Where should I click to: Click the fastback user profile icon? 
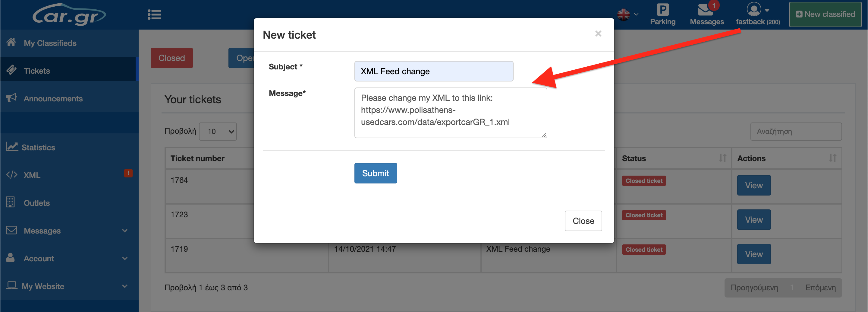point(754,9)
